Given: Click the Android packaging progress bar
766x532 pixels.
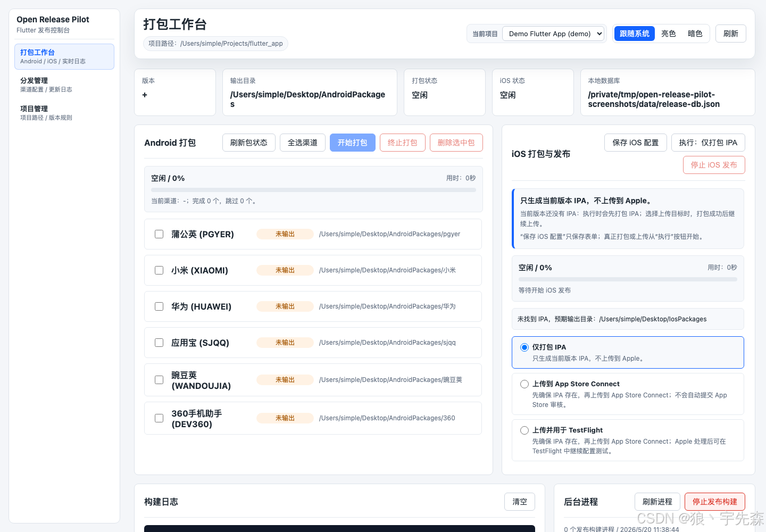Looking at the screenshot, I should (313, 190).
